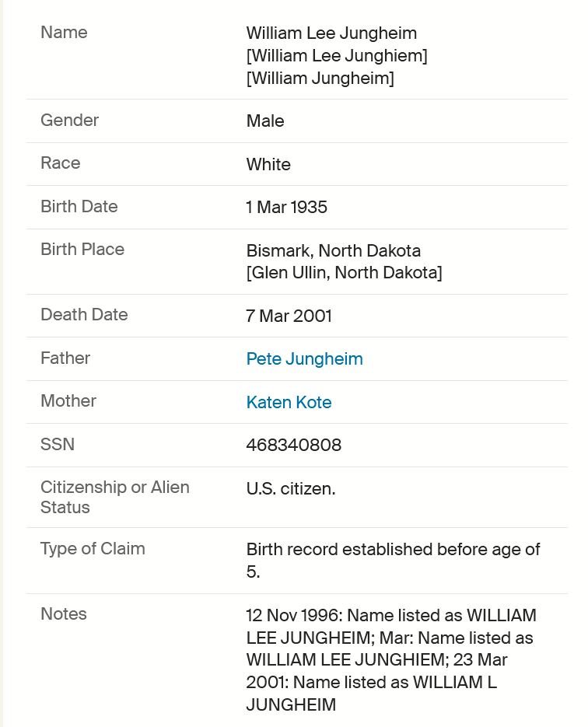Click the Type of Claim description
This screenshot has width=588, height=727.
tap(393, 560)
